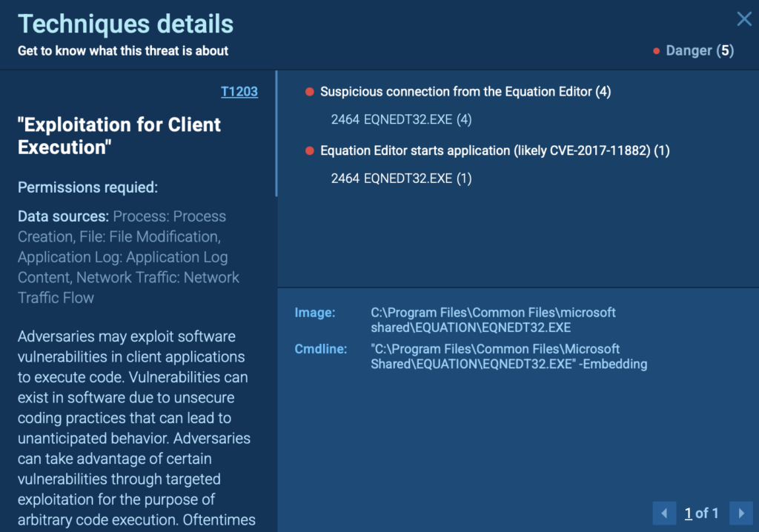Click the current page number 1
759x532 pixels.
688,513
